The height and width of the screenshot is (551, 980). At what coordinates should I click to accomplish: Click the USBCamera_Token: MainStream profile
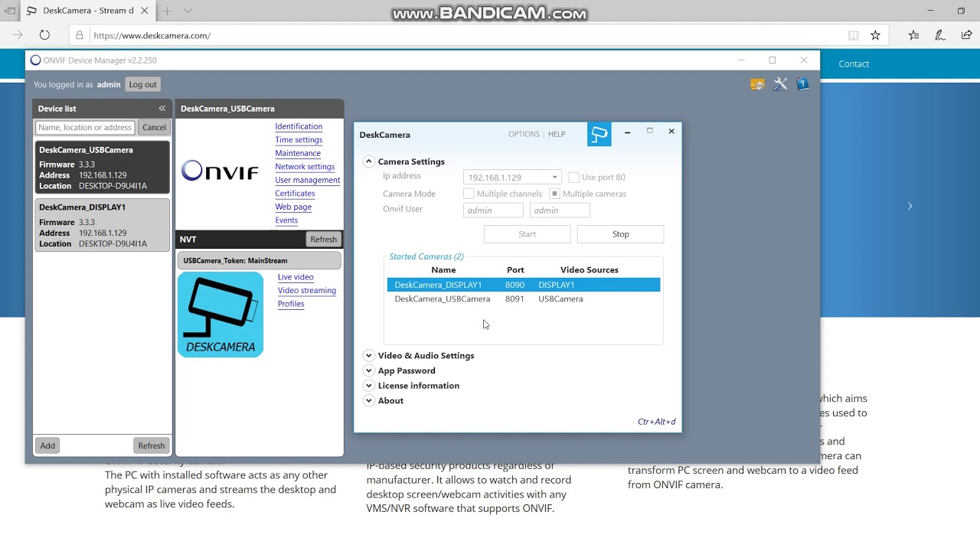260,260
